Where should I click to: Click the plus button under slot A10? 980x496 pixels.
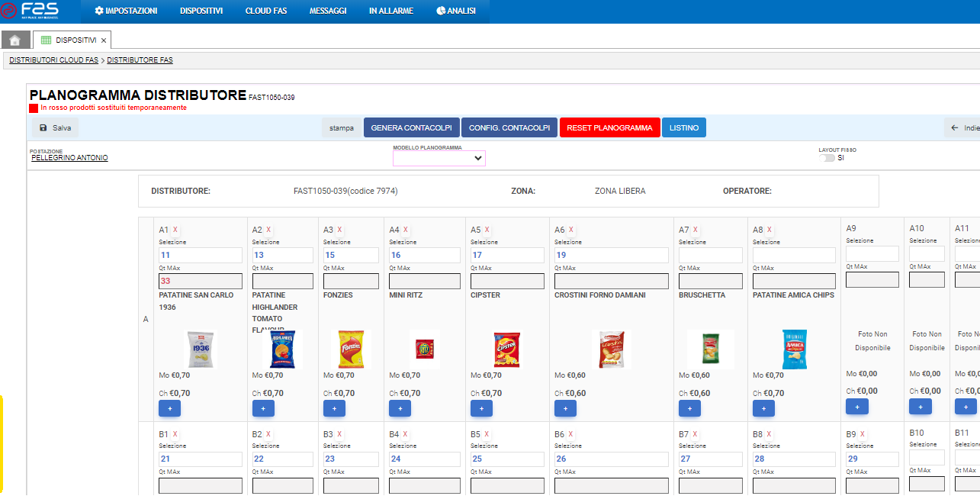pos(921,407)
